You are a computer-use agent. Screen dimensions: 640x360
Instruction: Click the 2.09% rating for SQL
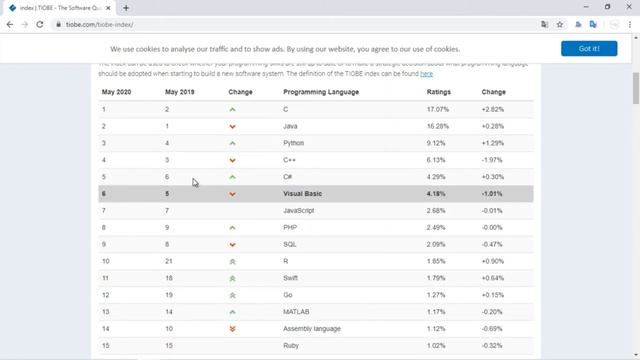(x=436, y=244)
